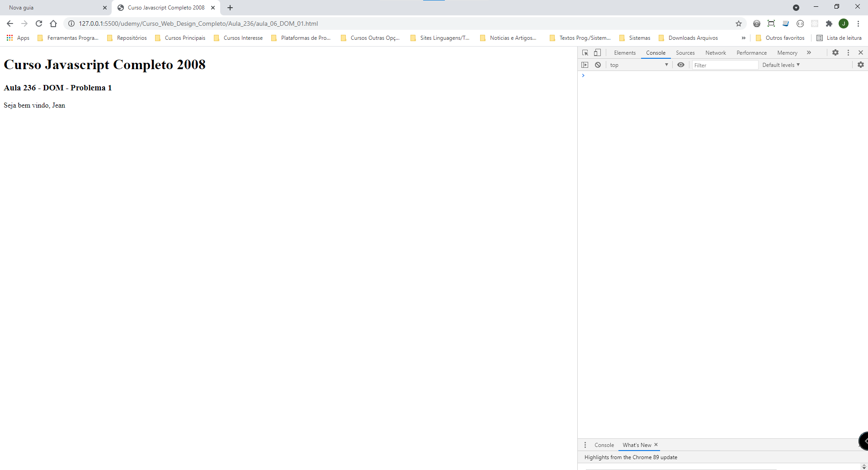Open the Network tab
Viewport: 868px width, 470px height.
click(716, 53)
